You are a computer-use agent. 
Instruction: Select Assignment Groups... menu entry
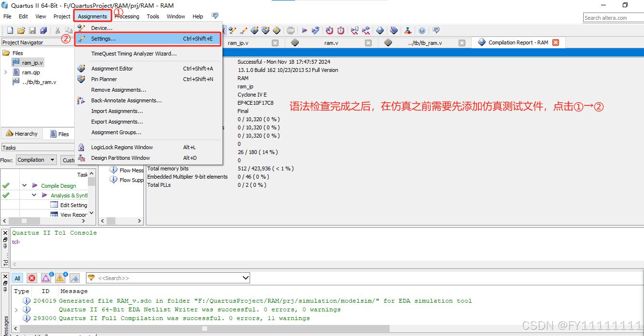pyautogui.click(x=148, y=132)
